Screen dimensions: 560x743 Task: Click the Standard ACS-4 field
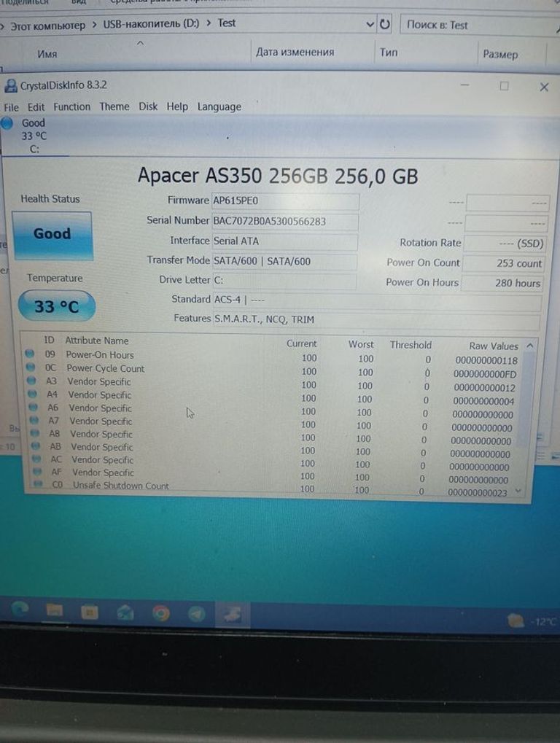click(x=377, y=301)
